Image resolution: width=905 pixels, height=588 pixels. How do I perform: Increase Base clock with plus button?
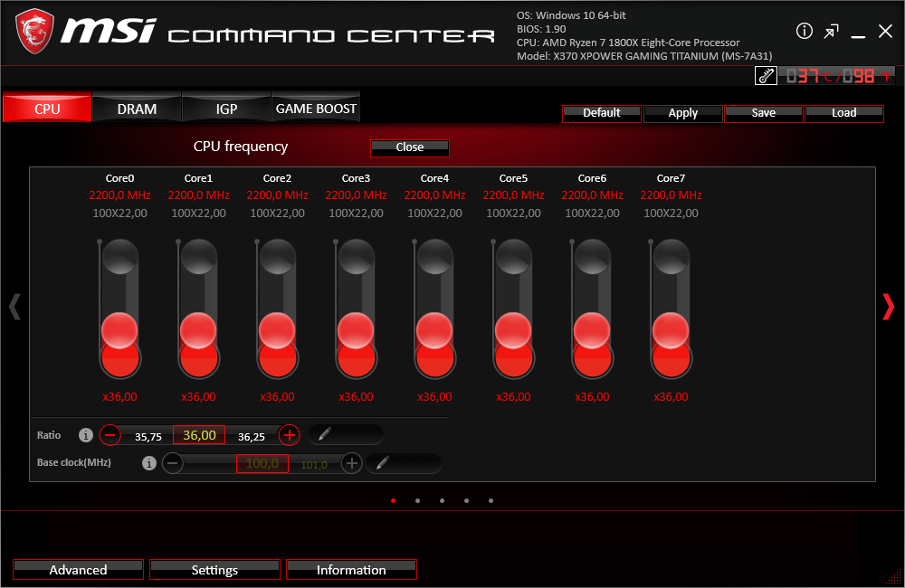tap(351, 463)
